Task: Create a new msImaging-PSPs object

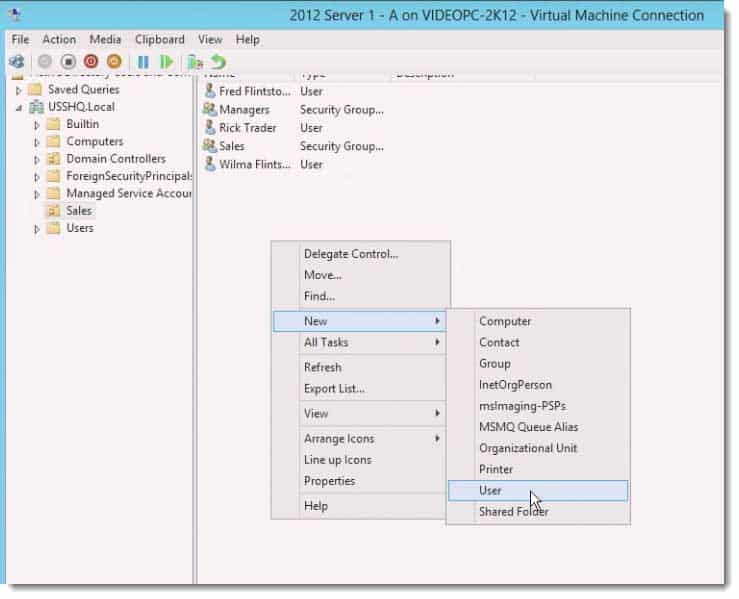Action: [538, 406]
